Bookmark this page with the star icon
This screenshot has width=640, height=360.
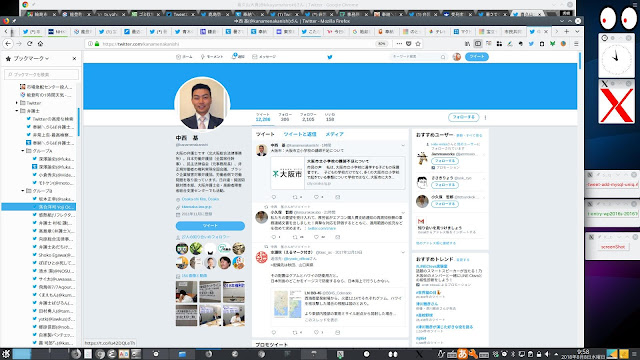pos(418,44)
